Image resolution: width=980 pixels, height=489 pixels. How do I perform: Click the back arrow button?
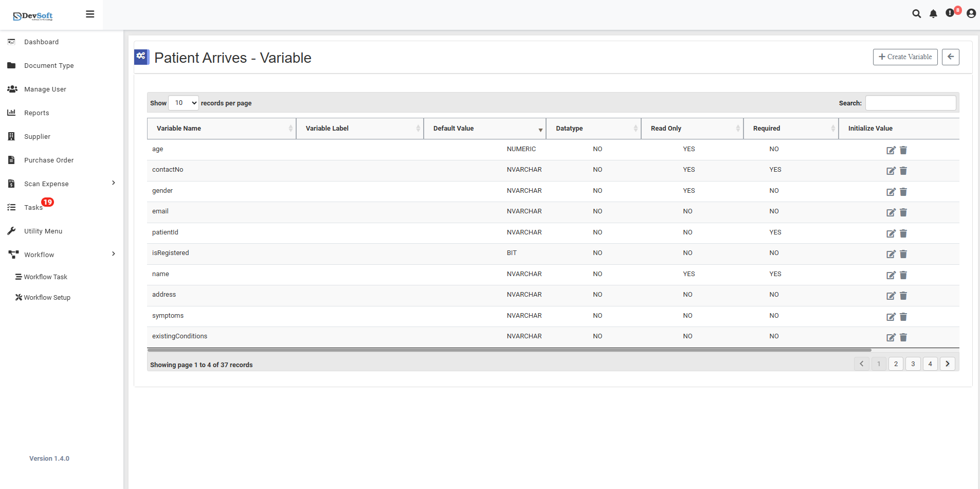(x=951, y=57)
